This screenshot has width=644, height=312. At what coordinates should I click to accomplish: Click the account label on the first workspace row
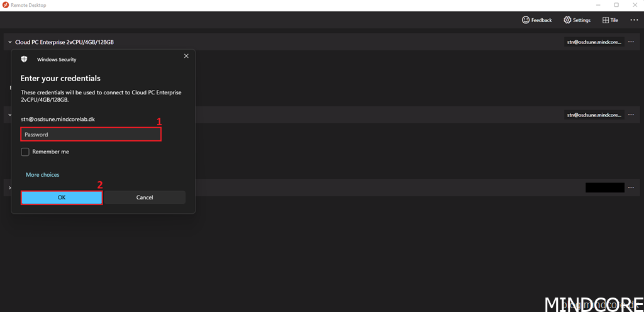593,42
